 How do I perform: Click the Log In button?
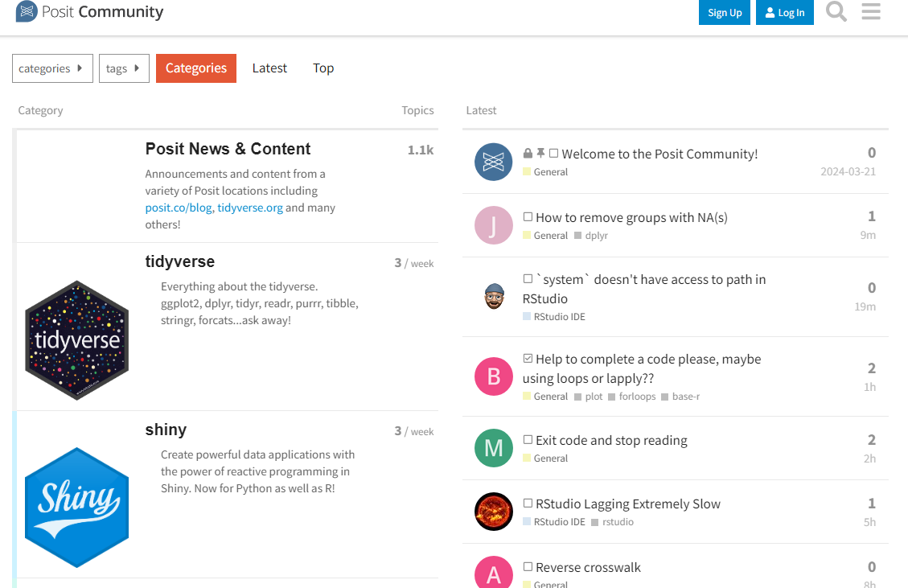point(785,12)
